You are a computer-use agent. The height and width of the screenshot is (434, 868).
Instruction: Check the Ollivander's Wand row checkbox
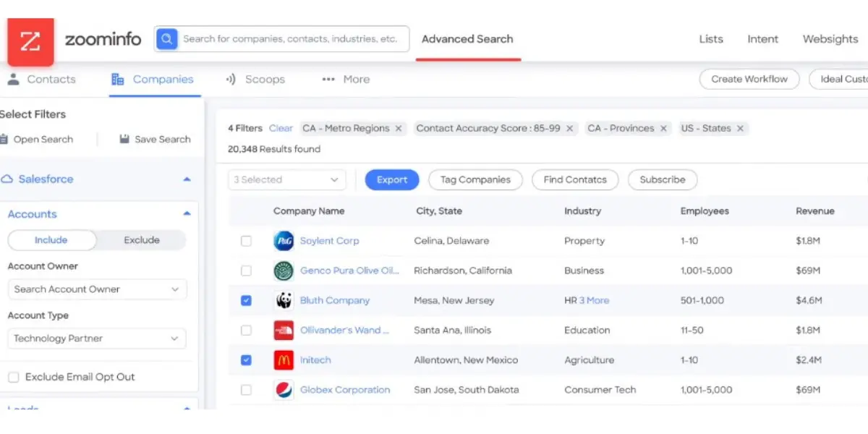[246, 331]
